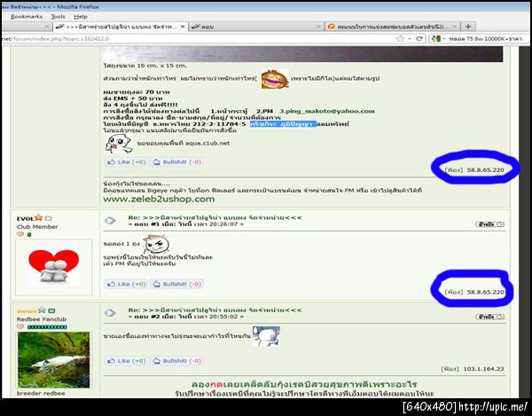The image size is (532, 416).
Task: Like reply #2
Action: [x=126, y=361]
